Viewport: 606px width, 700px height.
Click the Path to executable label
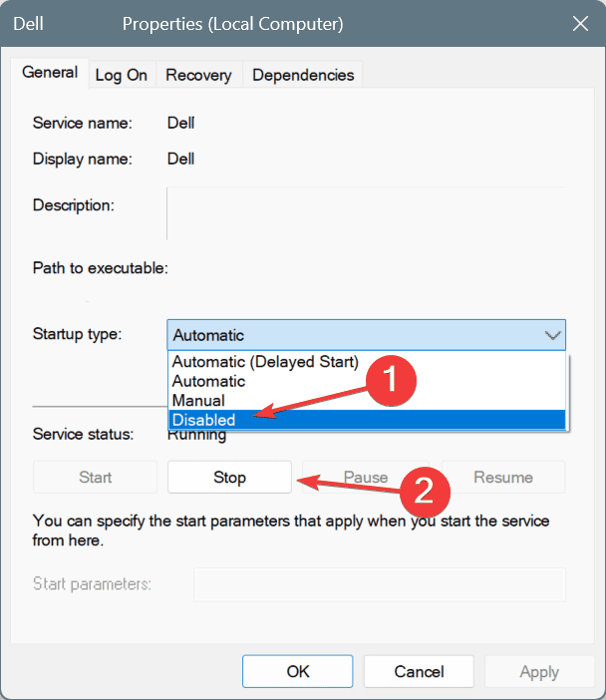(101, 268)
